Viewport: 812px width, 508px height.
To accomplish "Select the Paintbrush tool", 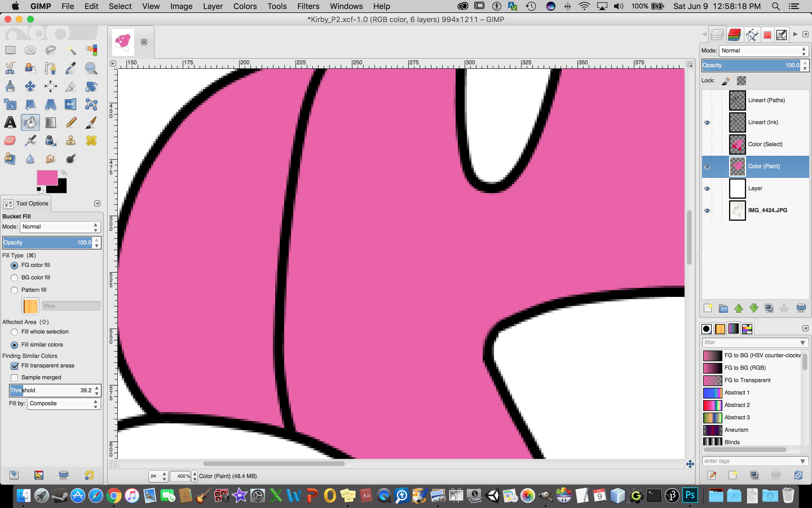I will [91, 123].
